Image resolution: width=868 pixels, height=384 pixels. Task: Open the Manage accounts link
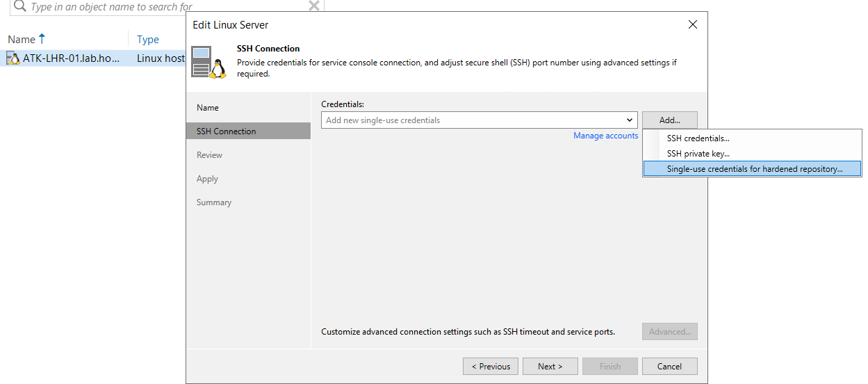pyautogui.click(x=605, y=136)
